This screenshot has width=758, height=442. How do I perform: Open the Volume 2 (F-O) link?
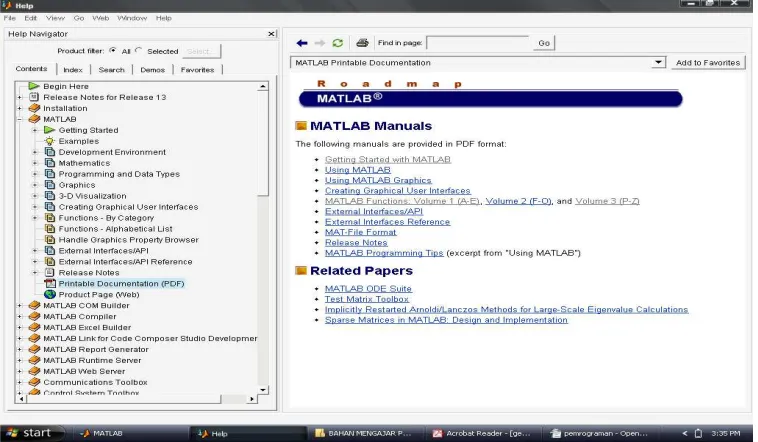(518, 201)
